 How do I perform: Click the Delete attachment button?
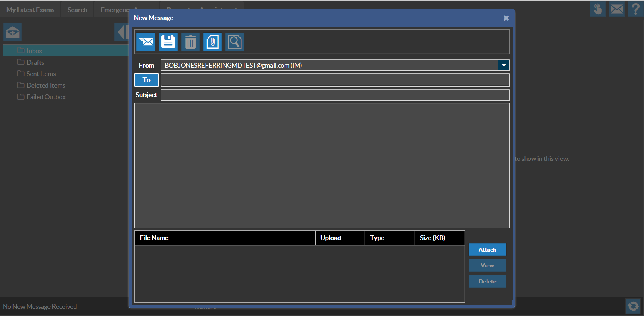[487, 281]
